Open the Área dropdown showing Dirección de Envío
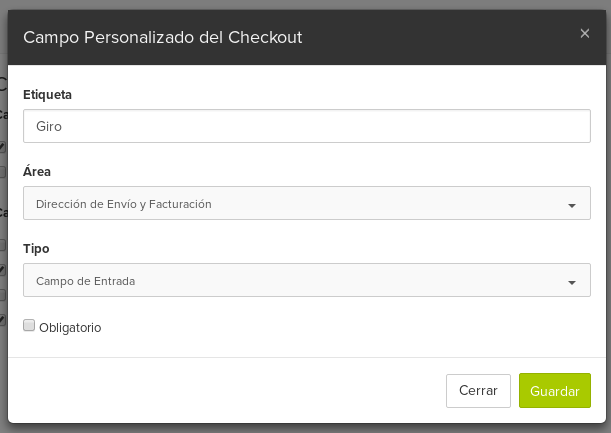 click(x=307, y=203)
